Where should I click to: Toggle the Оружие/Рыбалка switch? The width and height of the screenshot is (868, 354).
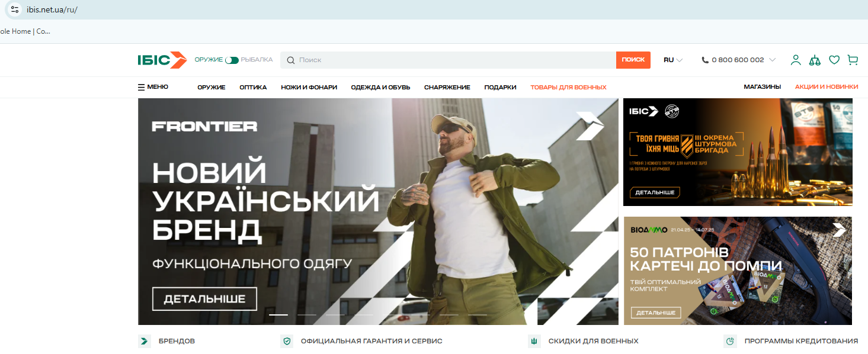pyautogui.click(x=232, y=60)
